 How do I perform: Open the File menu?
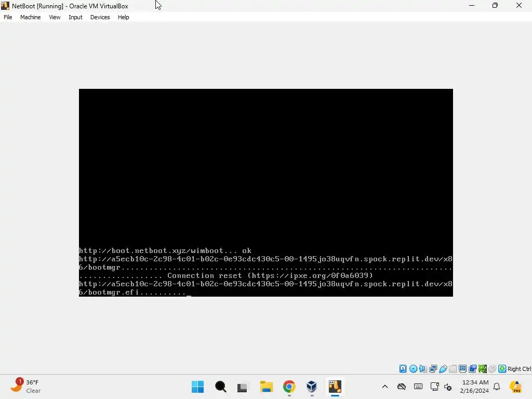tap(8, 17)
